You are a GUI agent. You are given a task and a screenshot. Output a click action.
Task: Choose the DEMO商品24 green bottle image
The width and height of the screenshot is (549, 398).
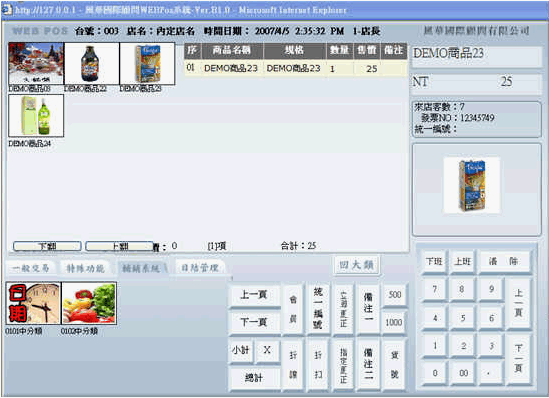click(36, 116)
